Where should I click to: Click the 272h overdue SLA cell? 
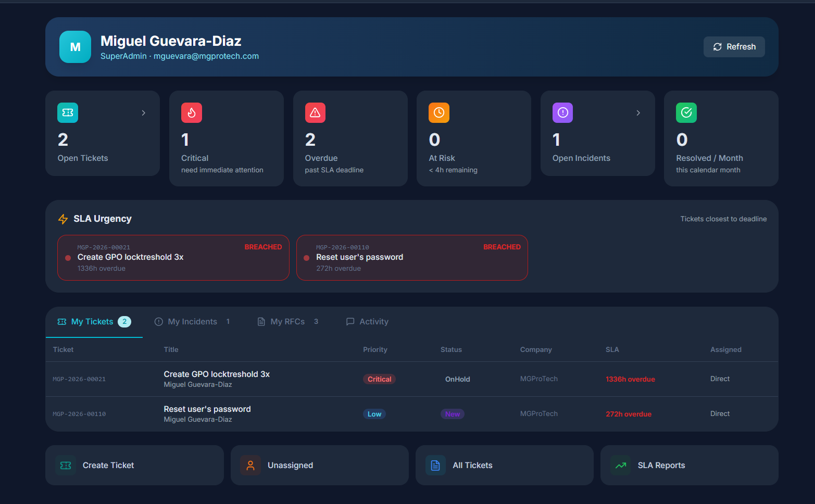tap(629, 414)
